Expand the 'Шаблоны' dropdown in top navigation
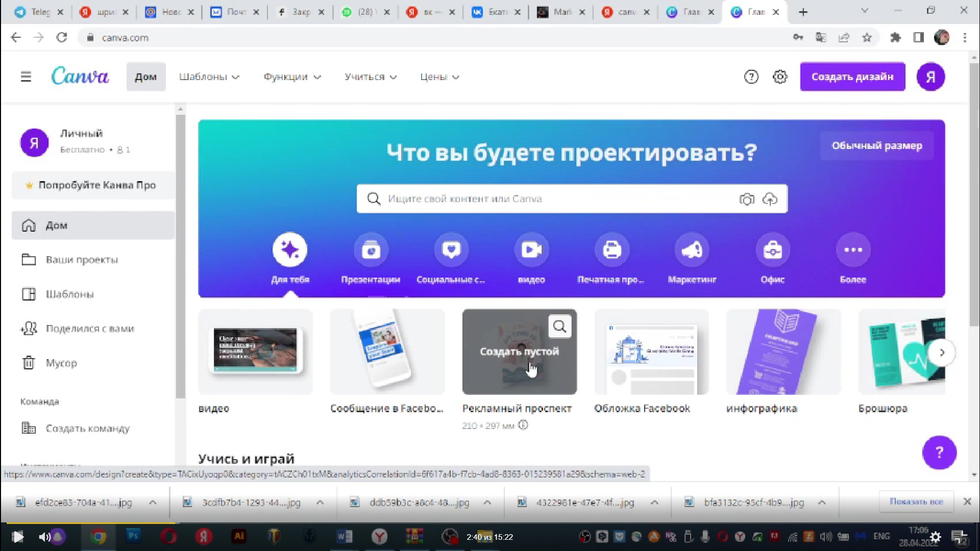Image resolution: width=980 pixels, height=551 pixels. point(209,77)
